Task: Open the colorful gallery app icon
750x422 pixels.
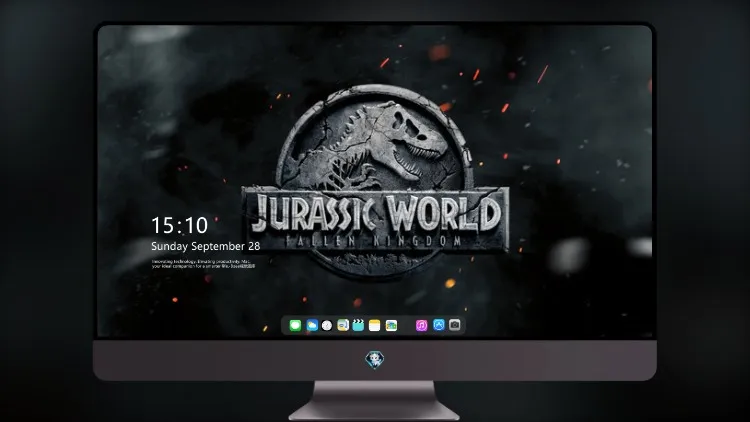Action: pyautogui.click(x=391, y=325)
